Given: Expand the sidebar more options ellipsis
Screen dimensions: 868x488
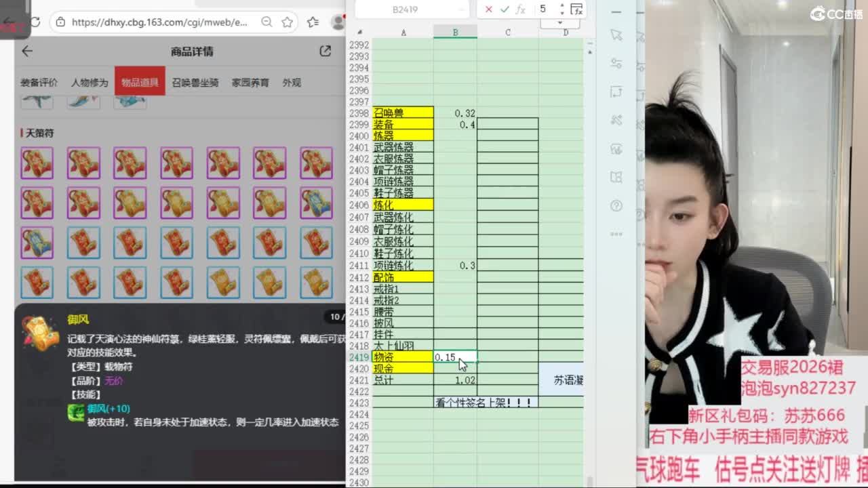Looking at the screenshot, I should 616,234.
